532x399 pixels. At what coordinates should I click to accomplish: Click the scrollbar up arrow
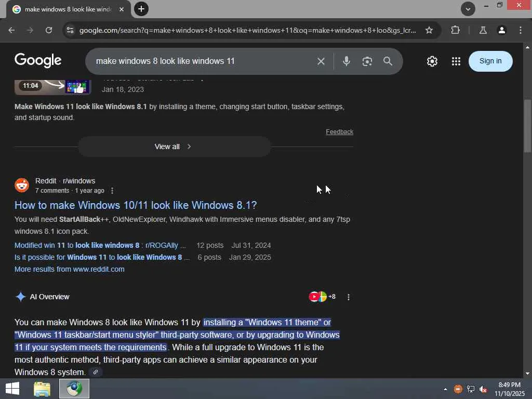click(527, 47)
